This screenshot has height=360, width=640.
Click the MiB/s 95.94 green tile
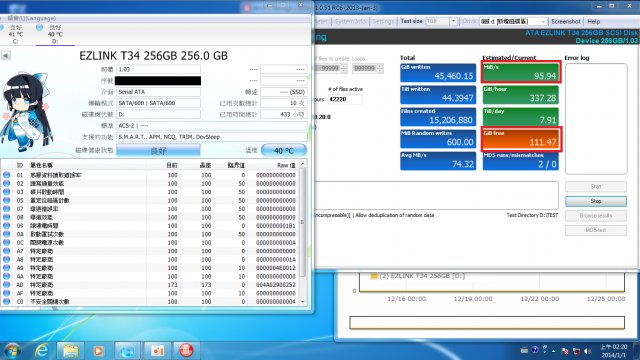[520, 73]
